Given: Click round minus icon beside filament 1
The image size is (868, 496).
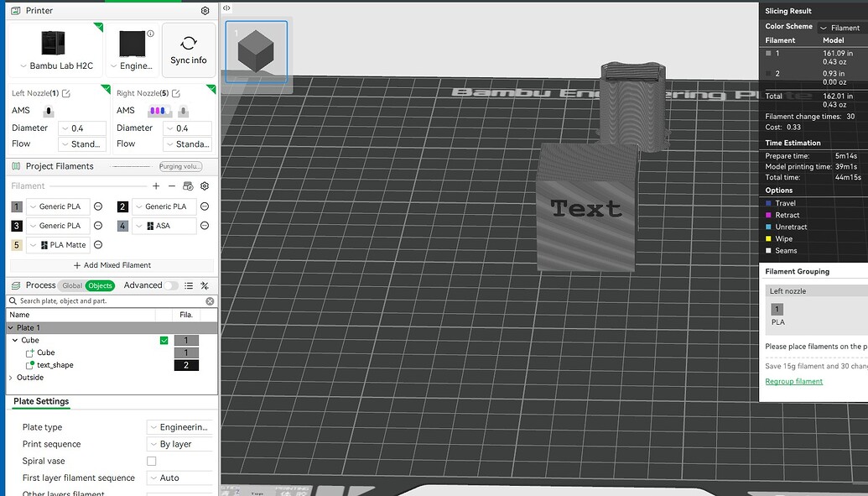Looking at the screenshot, I should (x=98, y=206).
